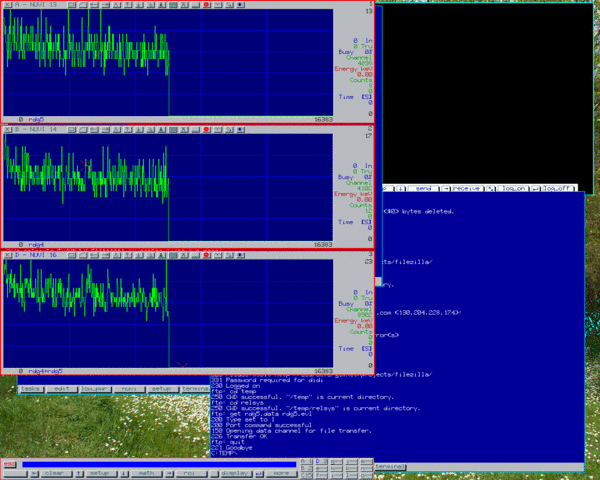This screenshot has width=600, height=480.
Task: Click the esc button in the bottom command bar
Action: [10, 464]
